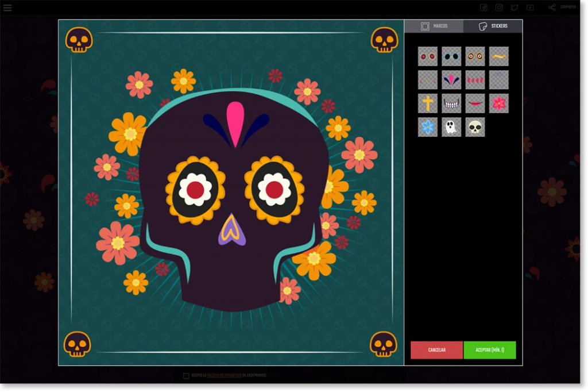Pick the ghost sticker
This screenshot has width=588, height=392.
pos(451,128)
